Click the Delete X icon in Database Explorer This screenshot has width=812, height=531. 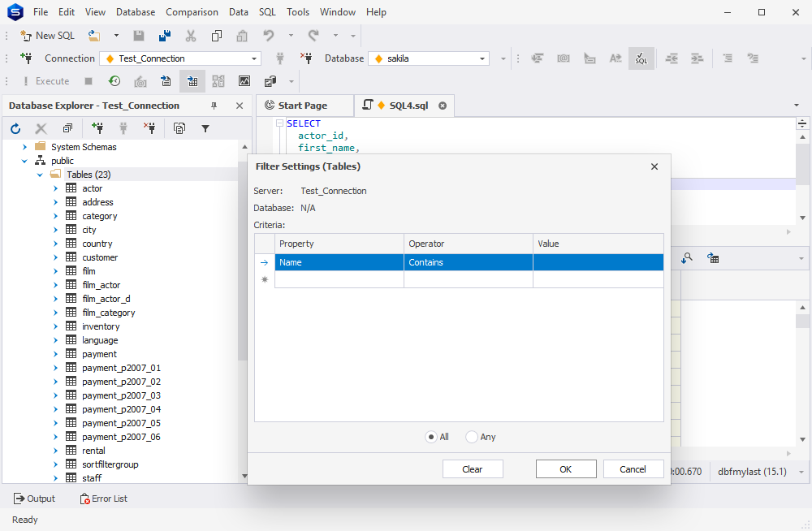(41, 128)
